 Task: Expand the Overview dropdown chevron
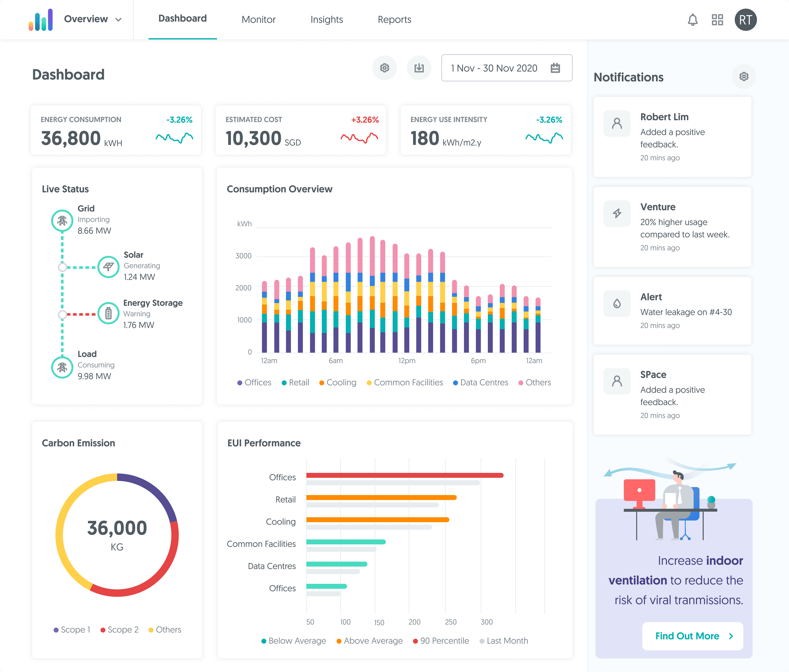point(118,20)
